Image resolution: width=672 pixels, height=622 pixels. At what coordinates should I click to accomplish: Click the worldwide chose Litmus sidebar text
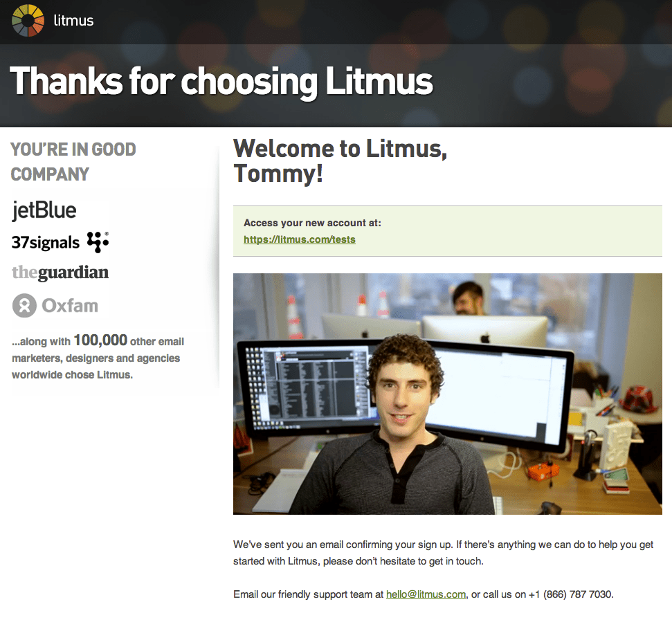pos(73,375)
